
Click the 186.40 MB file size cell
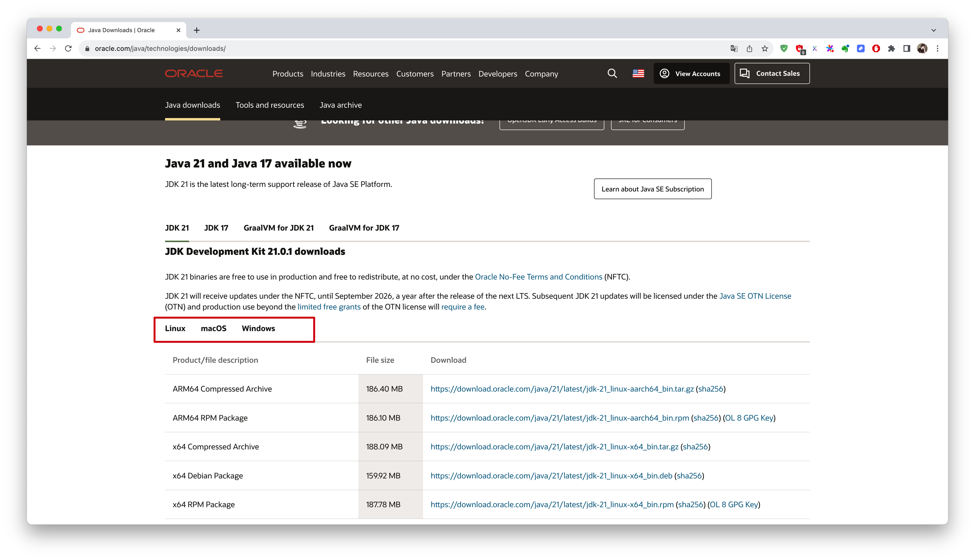click(x=390, y=389)
